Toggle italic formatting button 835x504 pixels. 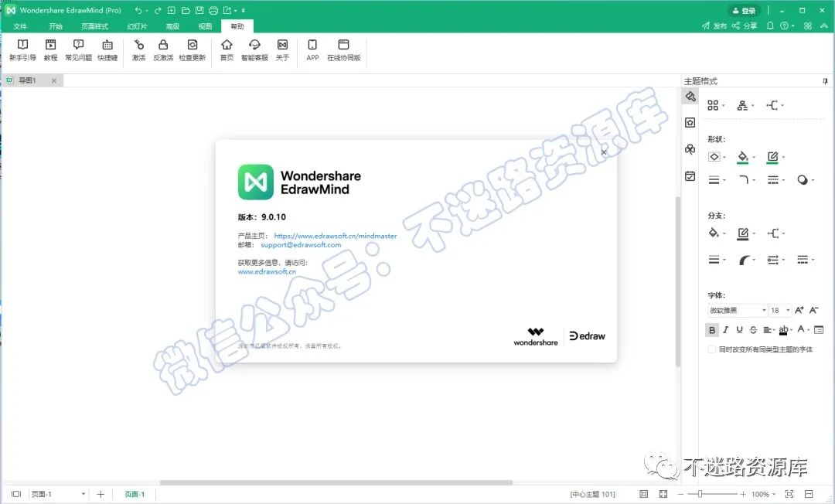click(725, 330)
